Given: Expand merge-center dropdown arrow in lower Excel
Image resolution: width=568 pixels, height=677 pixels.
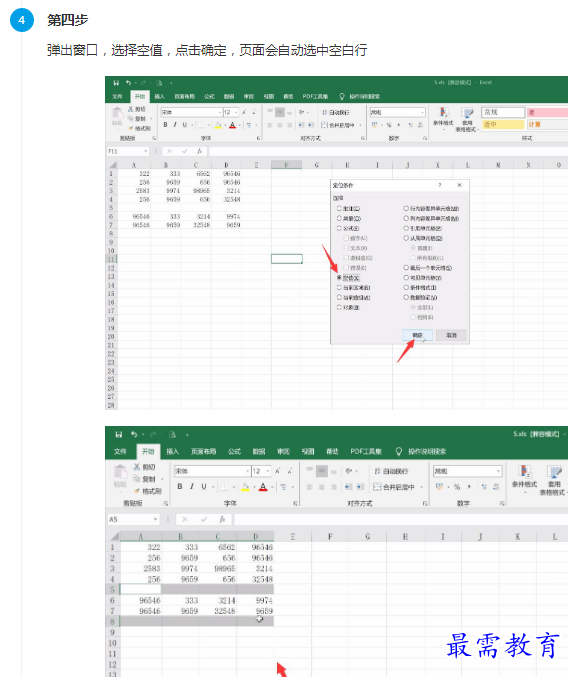Looking at the screenshot, I should coord(422,487).
